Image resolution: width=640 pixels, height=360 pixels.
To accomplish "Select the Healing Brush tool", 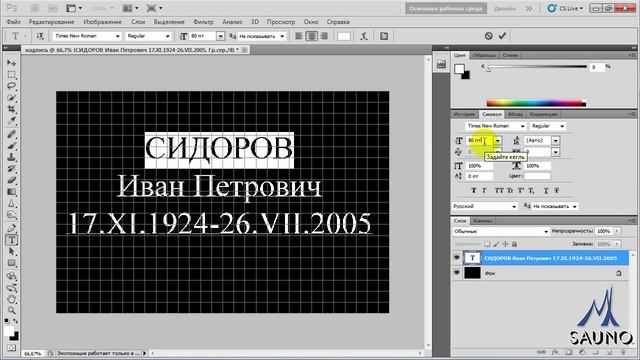I will click(x=11, y=134).
